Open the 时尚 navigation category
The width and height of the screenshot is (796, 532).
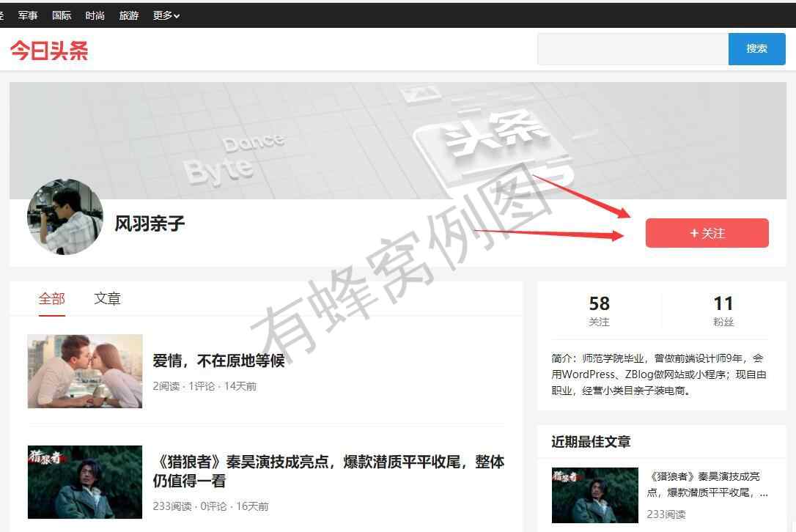(x=95, y=15)
